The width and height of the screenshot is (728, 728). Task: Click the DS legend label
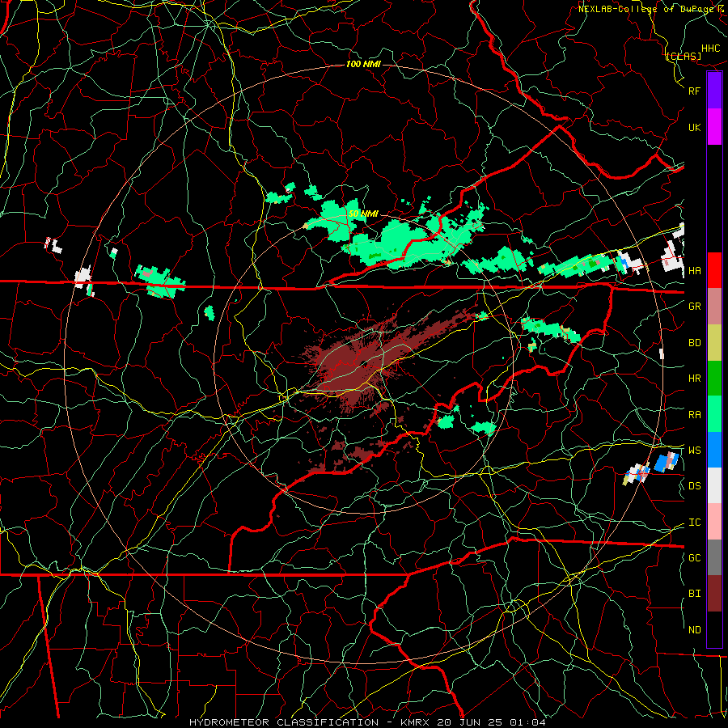tap(694, 486)
